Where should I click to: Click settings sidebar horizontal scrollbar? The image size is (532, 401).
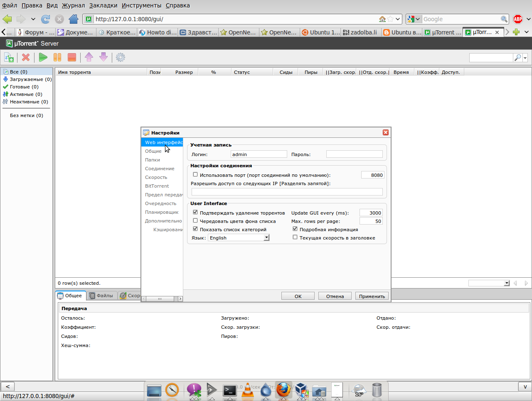click(x=162, y=298)
